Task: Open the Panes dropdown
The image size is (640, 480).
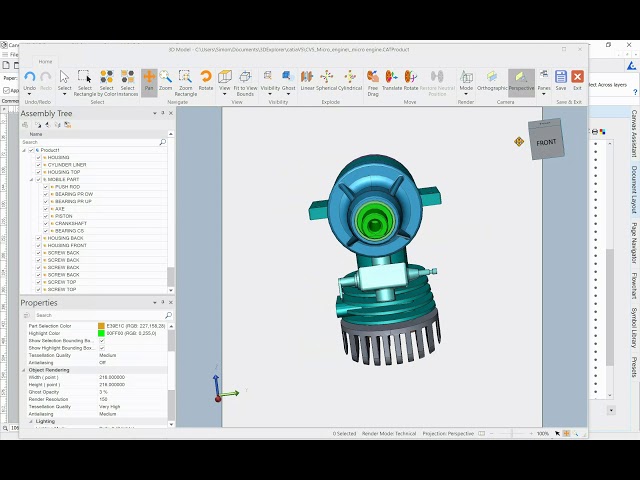Action: pos(544,94)
